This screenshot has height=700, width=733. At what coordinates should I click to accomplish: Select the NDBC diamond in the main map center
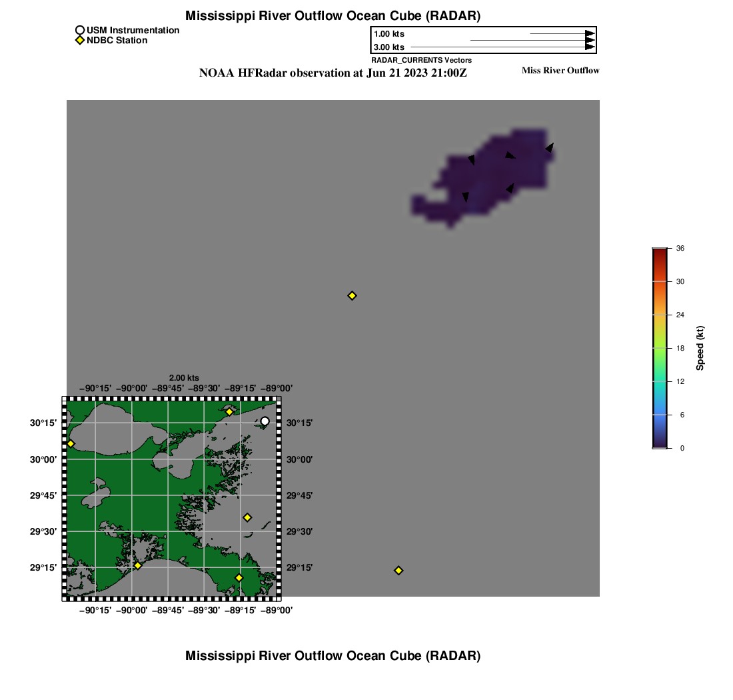(x=353, y=295)
